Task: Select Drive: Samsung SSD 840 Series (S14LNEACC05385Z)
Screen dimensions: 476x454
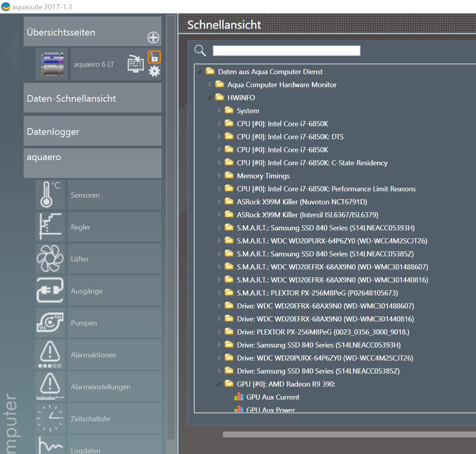Action: (318, 371)
